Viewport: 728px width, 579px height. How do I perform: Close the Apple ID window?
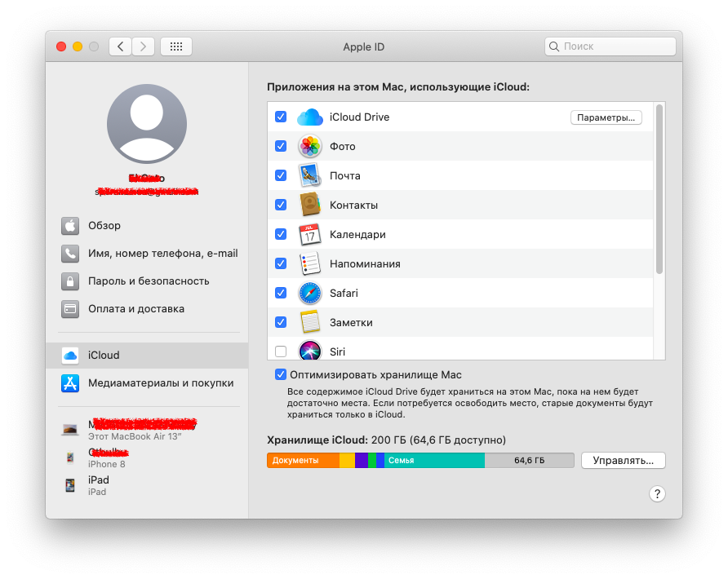(x=61, y=46)
